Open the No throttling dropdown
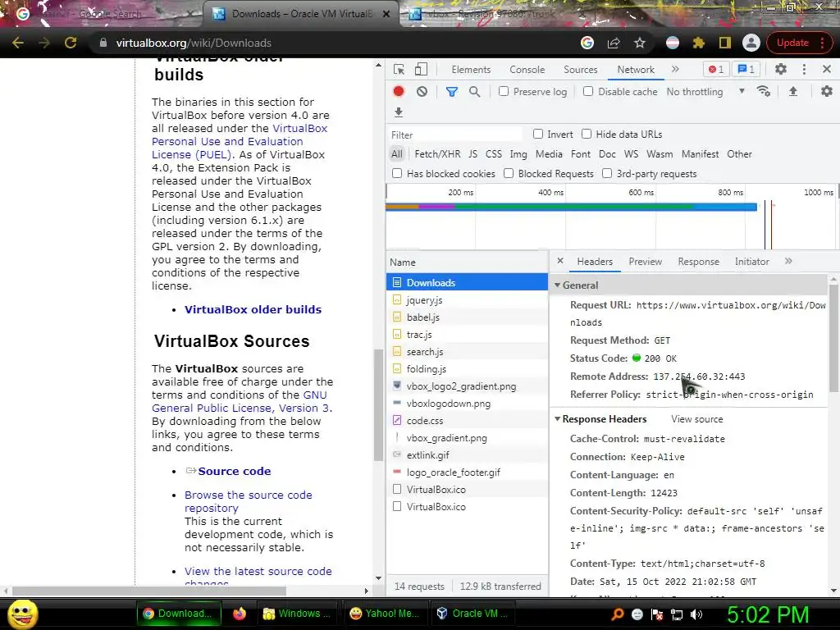840x630 pixels. [x=705, y=92]
